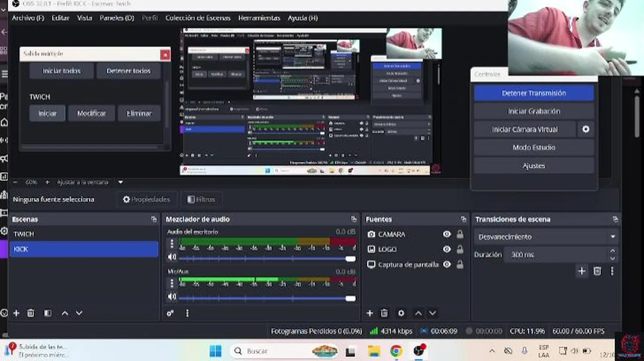Remove selected source with Fuentes trash icon
Screen dimensions: 644x361
coord(384,313)
